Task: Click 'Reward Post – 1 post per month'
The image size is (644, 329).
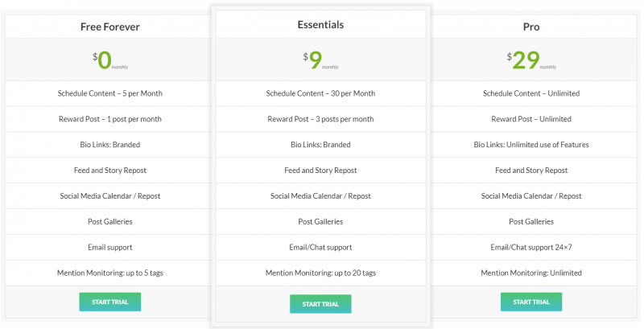Action: pos(110,119)
